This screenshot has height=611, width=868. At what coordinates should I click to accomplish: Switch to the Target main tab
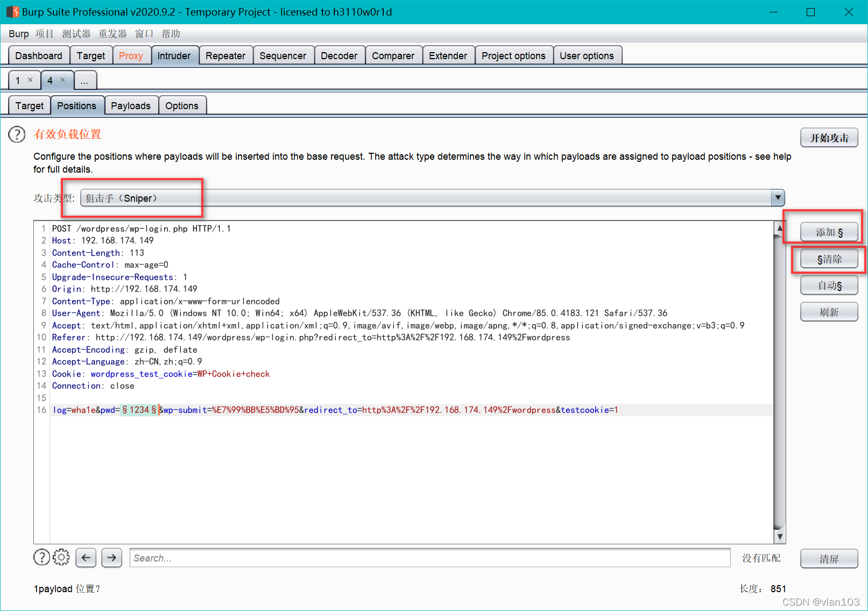coord(91,56)
